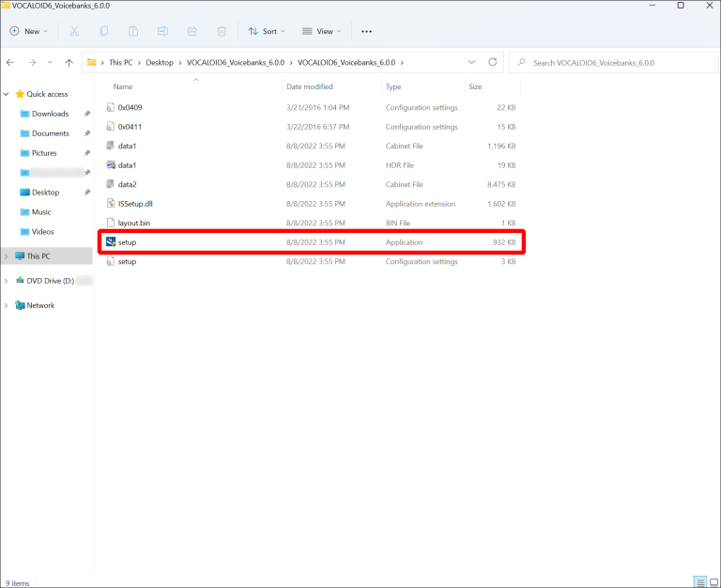
Task: Click the Paste icon in the toolbar
Action: click(x=133, y=31)
